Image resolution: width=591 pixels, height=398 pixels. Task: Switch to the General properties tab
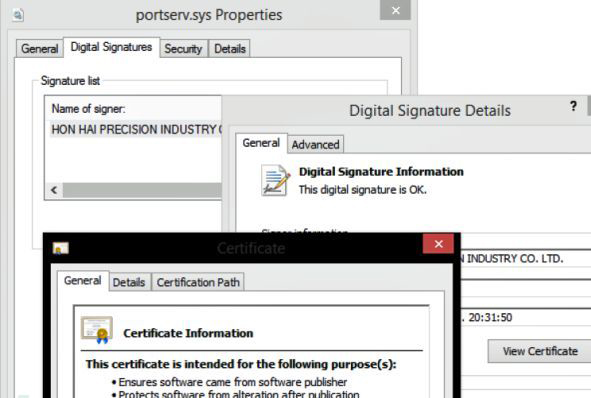tap(39, 49)
